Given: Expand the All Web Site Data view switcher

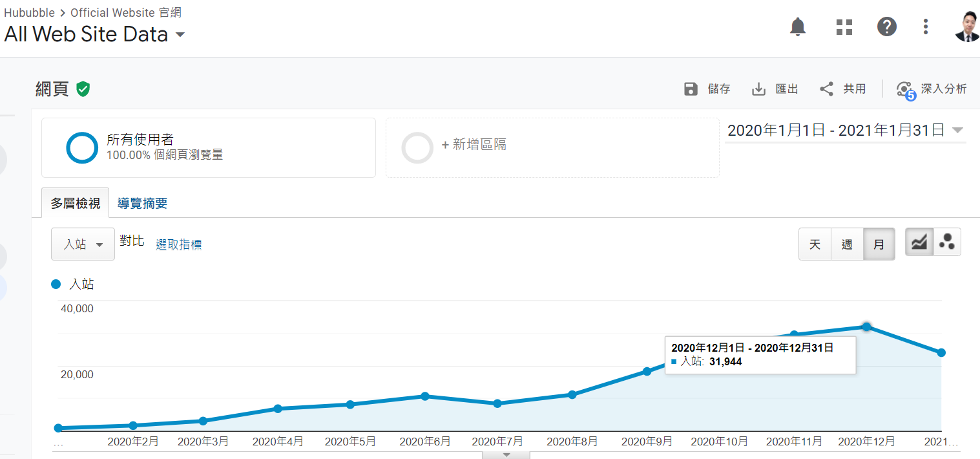Looking at the screenshot, I should 180,35.
